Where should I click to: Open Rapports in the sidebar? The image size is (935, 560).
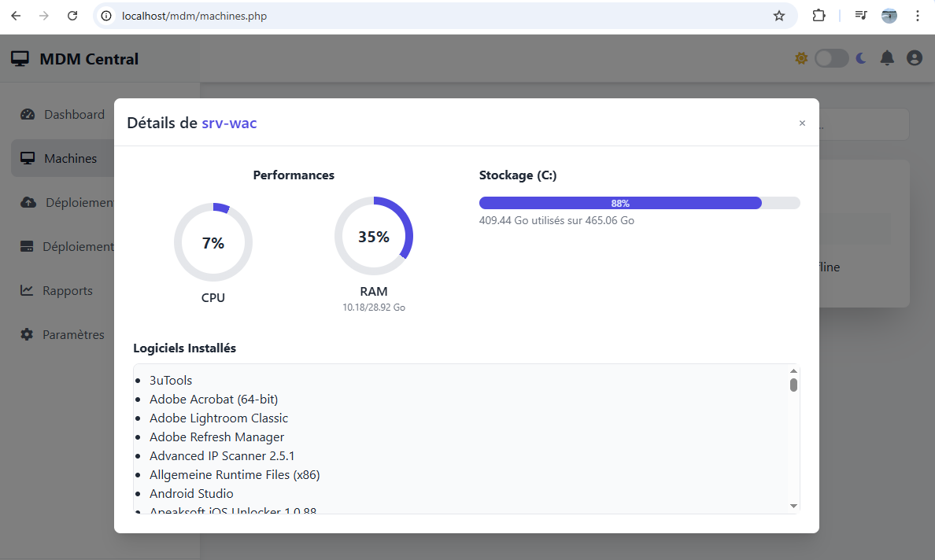click(x=67, y=290)
